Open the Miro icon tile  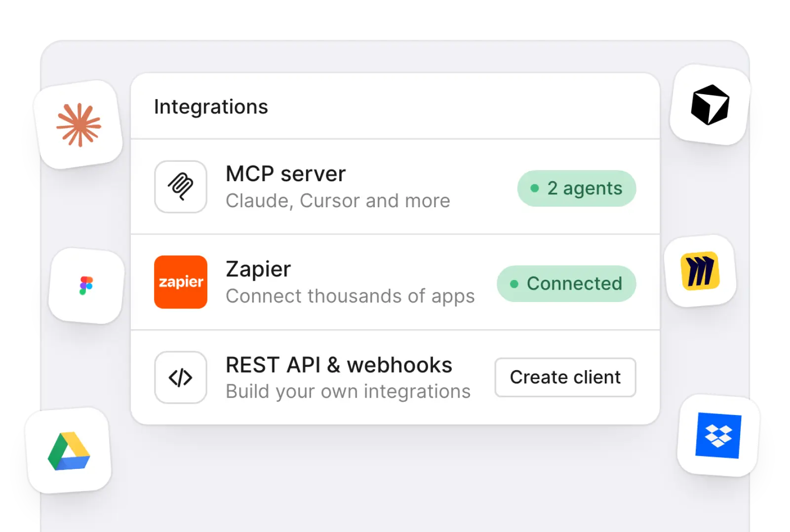pos(700,271)
